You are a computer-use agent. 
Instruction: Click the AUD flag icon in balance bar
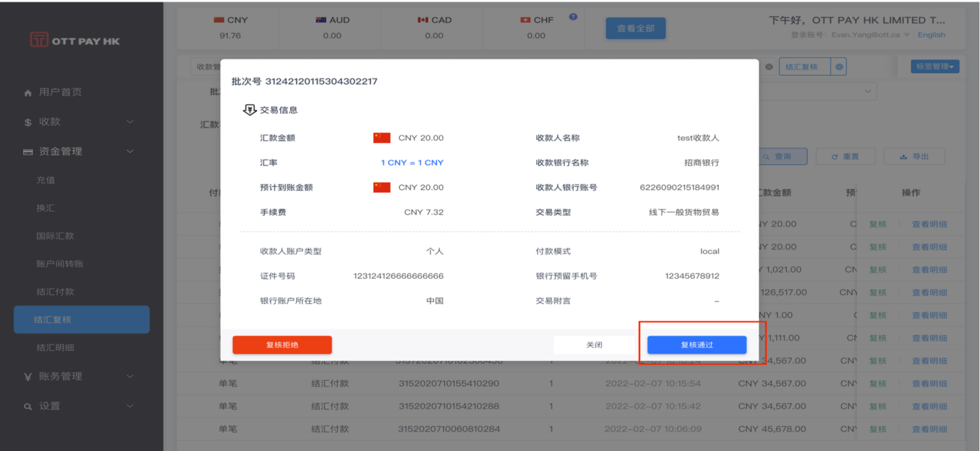pos(321,20)
